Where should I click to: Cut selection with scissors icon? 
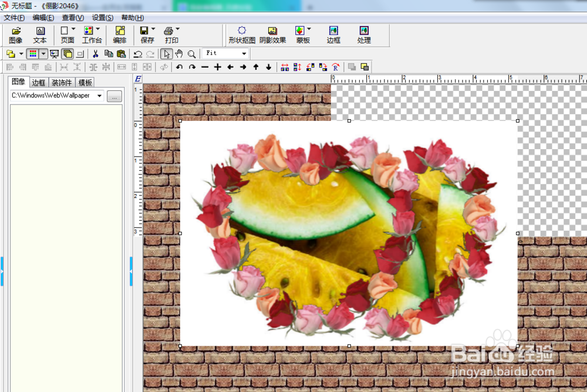pyautogui.click(x=96, y=54)
